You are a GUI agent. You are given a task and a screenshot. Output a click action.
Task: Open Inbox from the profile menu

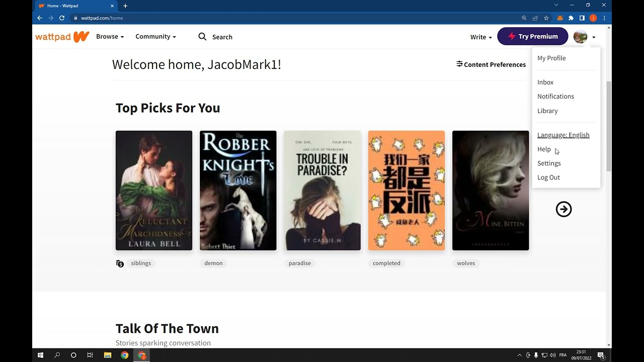(x=545, y=82)
